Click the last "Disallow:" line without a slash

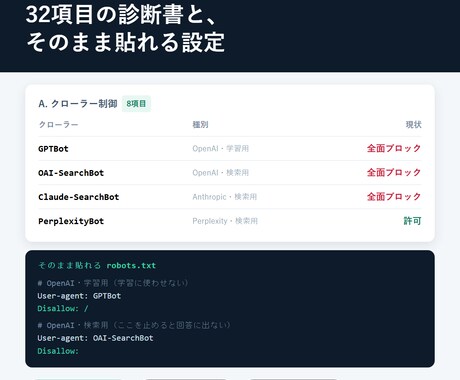tap(58, 351)
